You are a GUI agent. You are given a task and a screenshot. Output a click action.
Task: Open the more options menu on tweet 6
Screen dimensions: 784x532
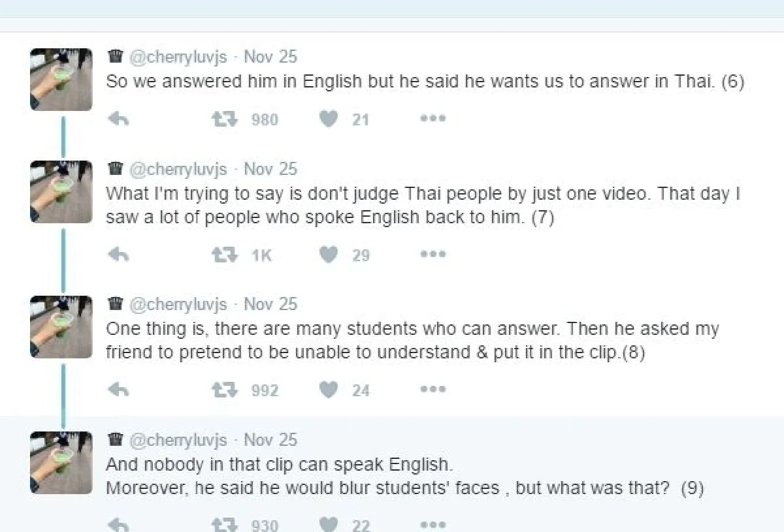[x=433, y=118]
